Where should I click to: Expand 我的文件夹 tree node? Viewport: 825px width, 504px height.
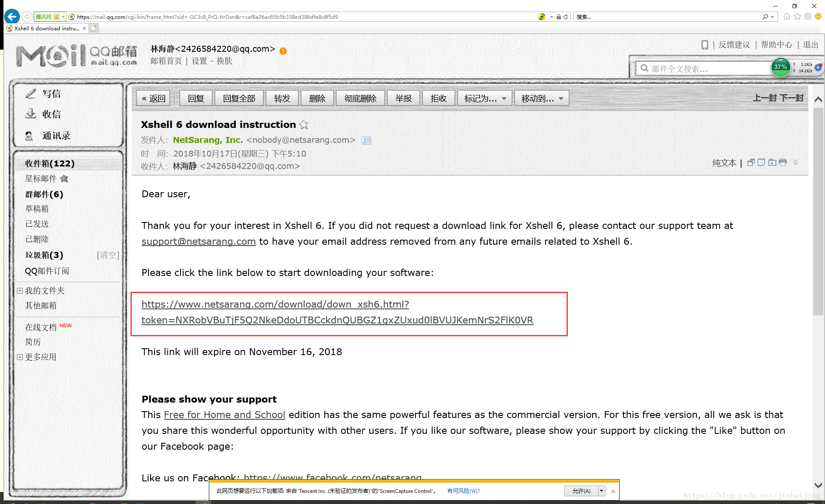click(20, 291)
